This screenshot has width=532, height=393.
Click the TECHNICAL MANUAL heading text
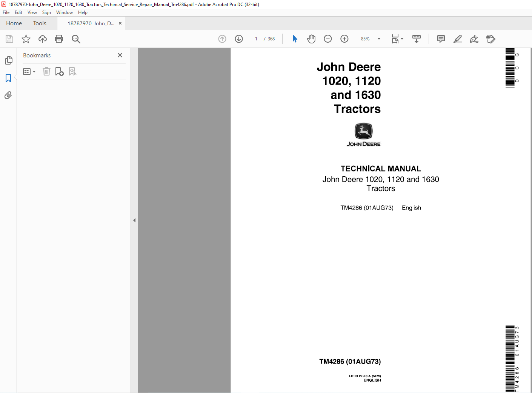(381, 169)
